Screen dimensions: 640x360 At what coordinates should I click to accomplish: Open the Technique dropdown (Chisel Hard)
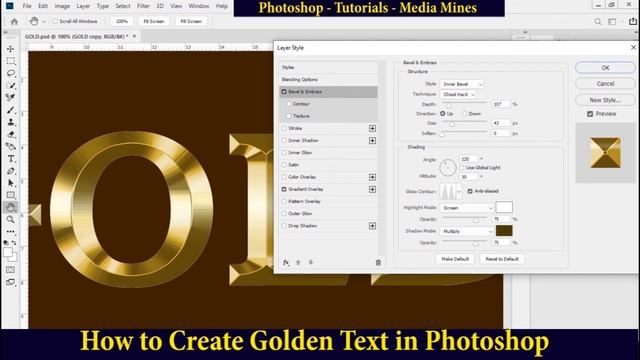tap(458, 94)
